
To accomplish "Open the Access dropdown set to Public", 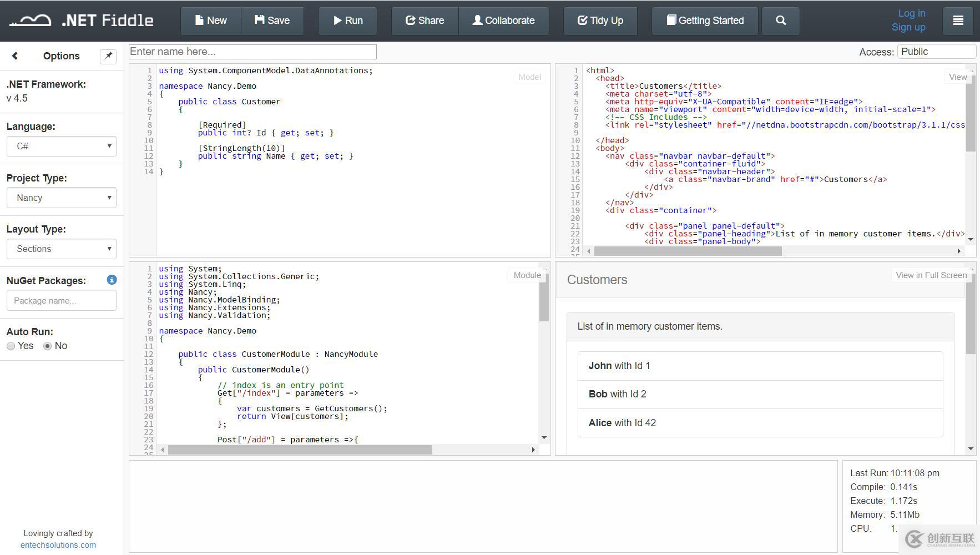I will coord(936,52).
